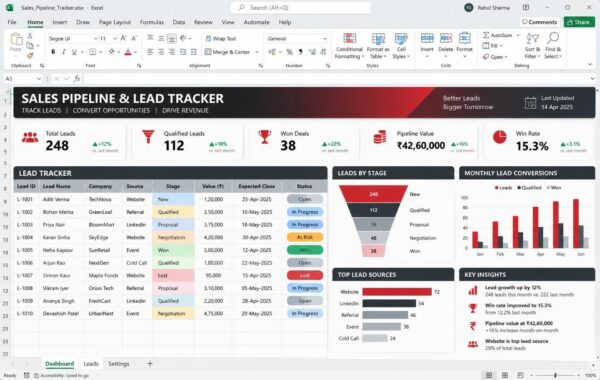This screenshot has height=380, width=600.
Task: Click Increase Indent icon
Action: click(x=194, y=52)
